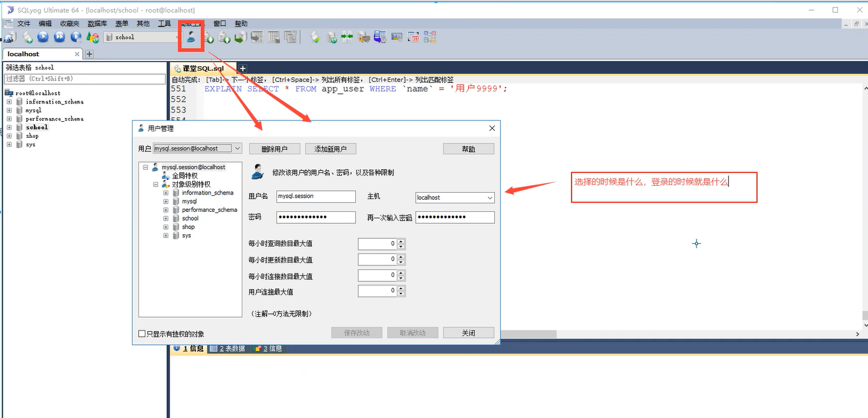Image resolution: width=868 pixels, height=418 pixels.
Task: Run all queries with double-arrow icon
Action: [59, 36]
